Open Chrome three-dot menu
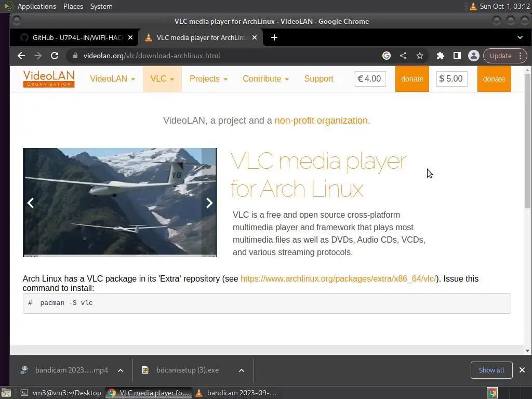The image size is (532, 399). point(521,56)
